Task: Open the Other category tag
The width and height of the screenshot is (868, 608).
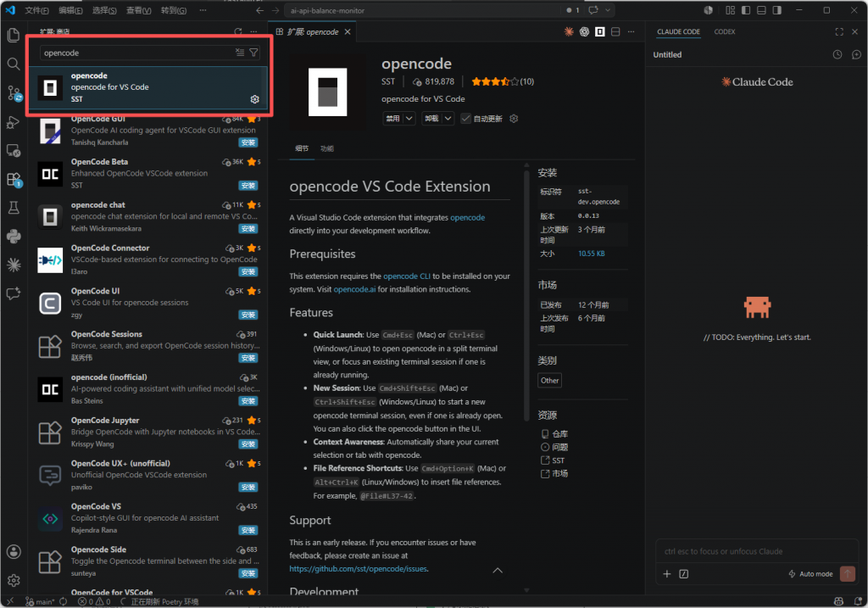Action: (x=549, y=381)
